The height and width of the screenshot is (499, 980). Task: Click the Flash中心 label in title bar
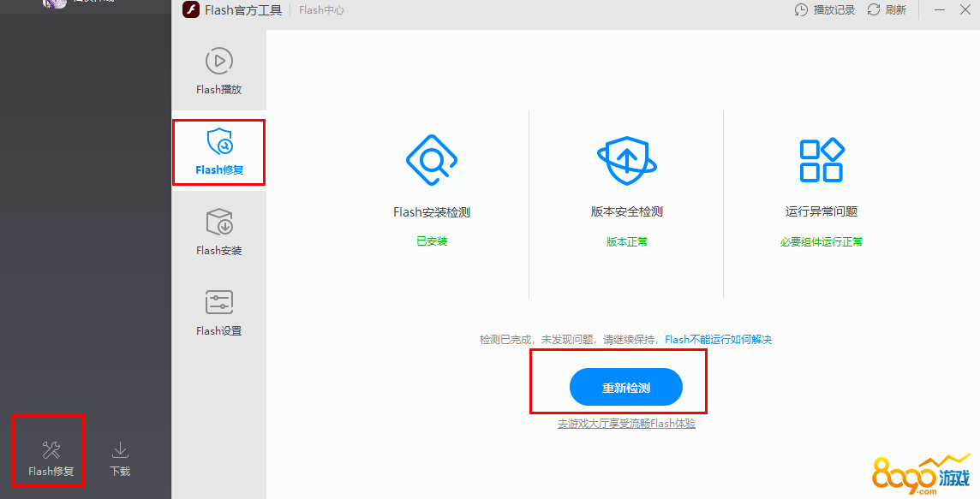tap(321, 10)
